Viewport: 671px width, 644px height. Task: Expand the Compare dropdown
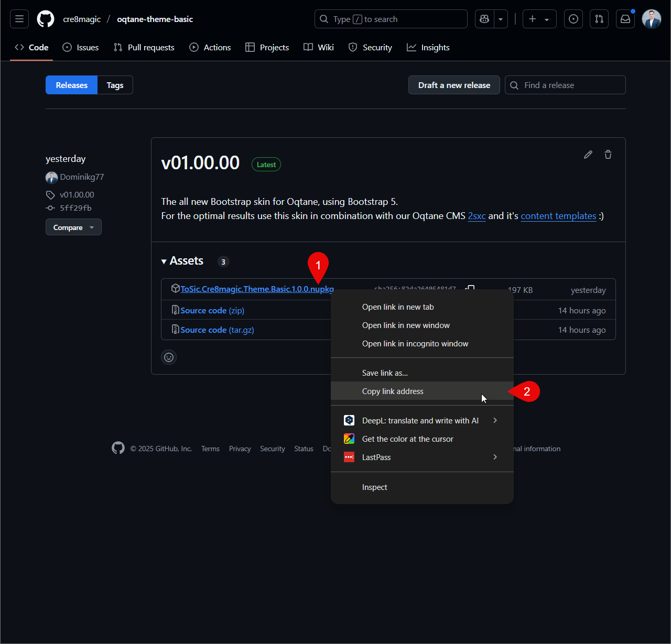(x=73, y=227)
